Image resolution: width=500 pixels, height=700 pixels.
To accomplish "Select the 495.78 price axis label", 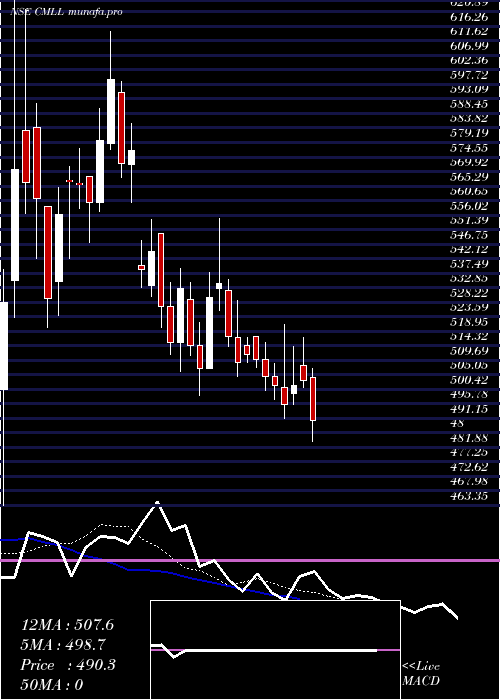I will tap(469, 395).
